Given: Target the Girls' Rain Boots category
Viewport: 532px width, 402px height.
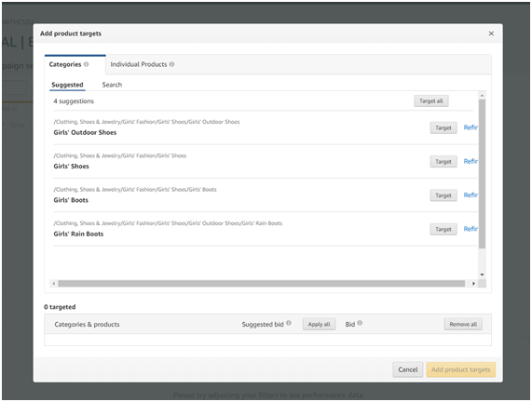Looking at the screenshot, I should pos(443,229).
